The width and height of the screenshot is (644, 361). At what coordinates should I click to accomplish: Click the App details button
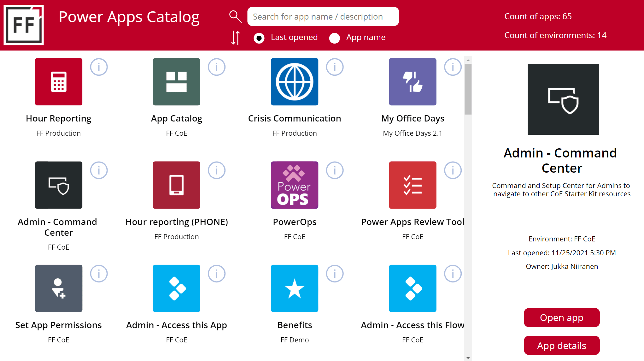(x=561, y=345)
